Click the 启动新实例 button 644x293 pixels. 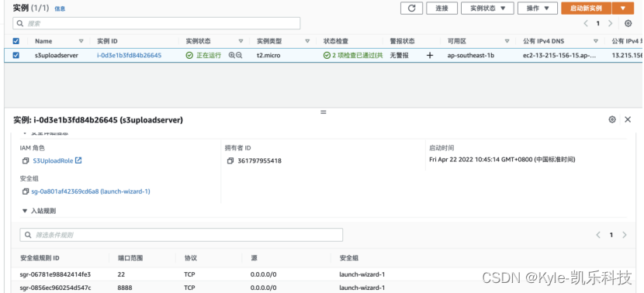coord(586,9)
